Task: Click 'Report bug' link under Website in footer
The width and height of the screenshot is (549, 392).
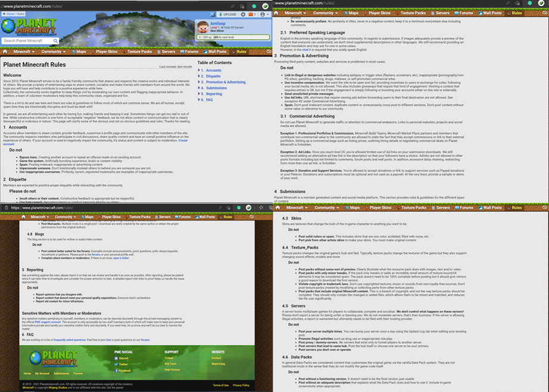Action: tap(218, 363)
